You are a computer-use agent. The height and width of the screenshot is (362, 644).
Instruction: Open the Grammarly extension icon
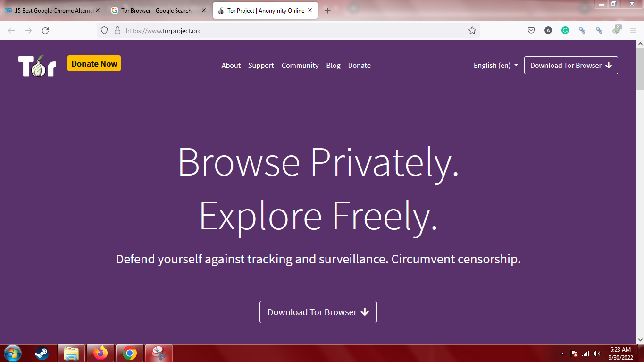(x=565, y=31)
